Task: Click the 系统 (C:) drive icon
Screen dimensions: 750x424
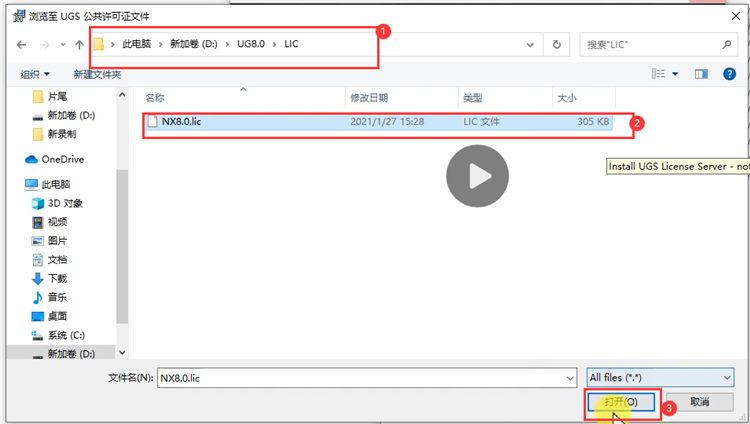Action: pos(37,335)
